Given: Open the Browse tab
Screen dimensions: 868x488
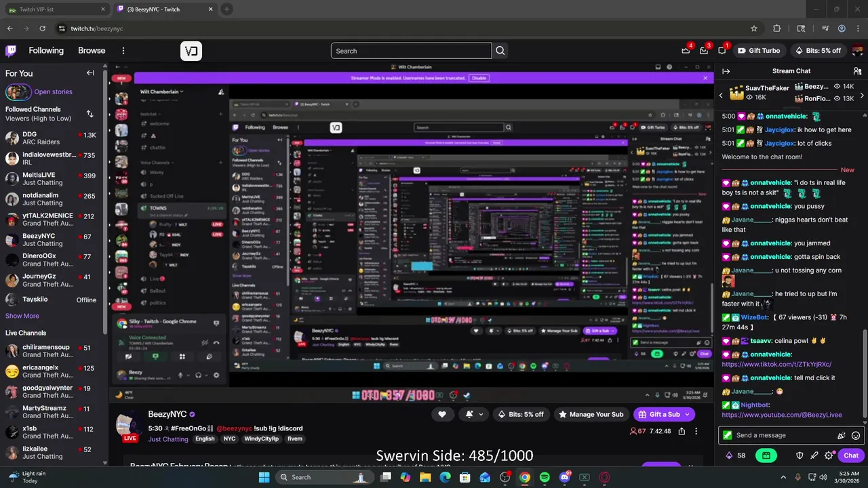Looking at the screenshot, I should click(x=92, y=51).
